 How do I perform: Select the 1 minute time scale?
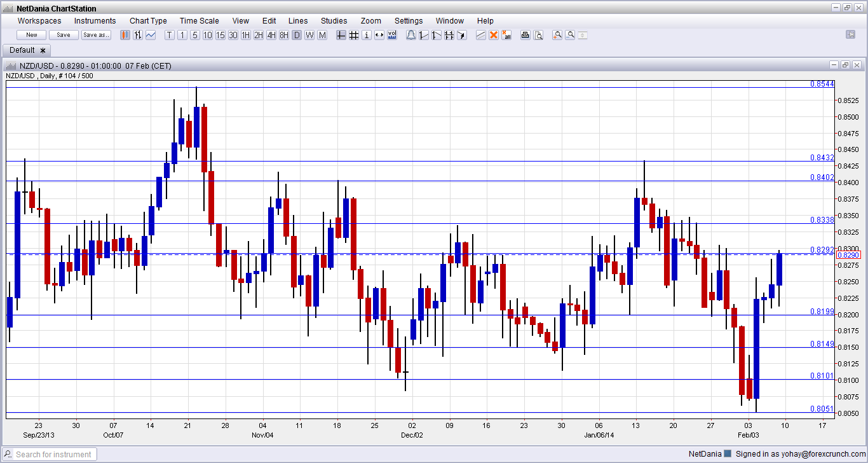182,35
